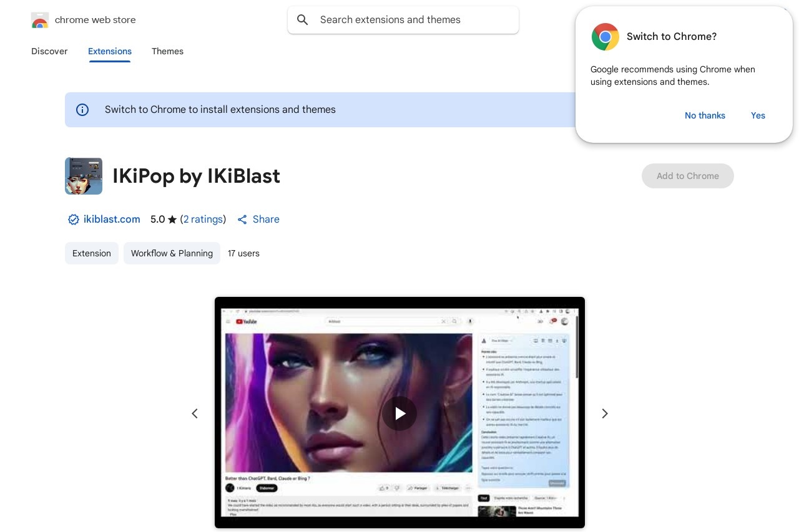Screen dimensions: 799x532
Task: Show the previous screenshot
Action: point(195,413)
